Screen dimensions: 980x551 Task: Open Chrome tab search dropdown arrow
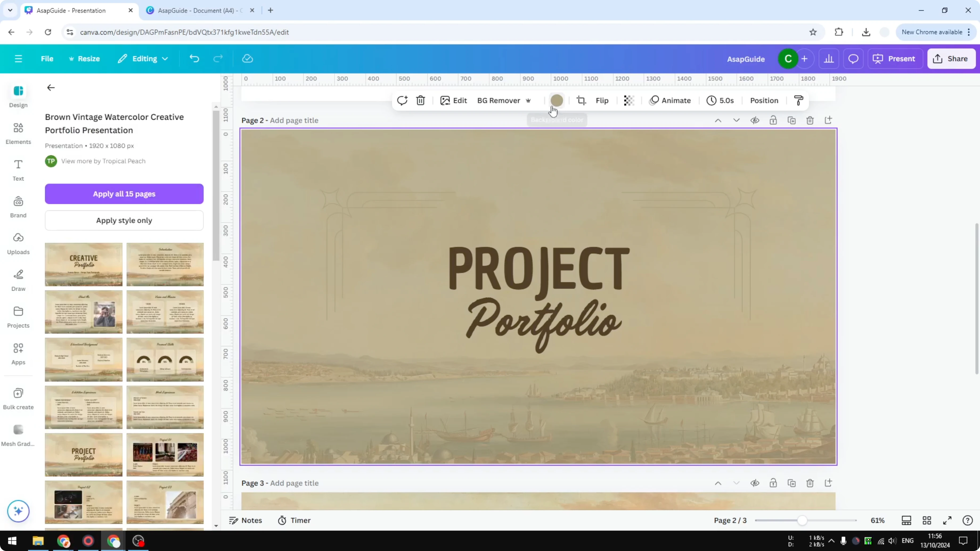click(10, 10)
